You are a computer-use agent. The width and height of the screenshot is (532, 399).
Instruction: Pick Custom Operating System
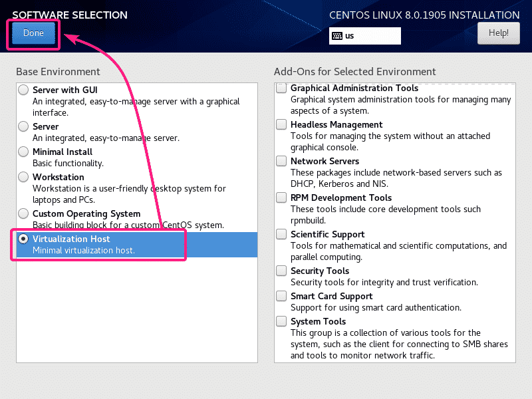(x=23, y=214)
